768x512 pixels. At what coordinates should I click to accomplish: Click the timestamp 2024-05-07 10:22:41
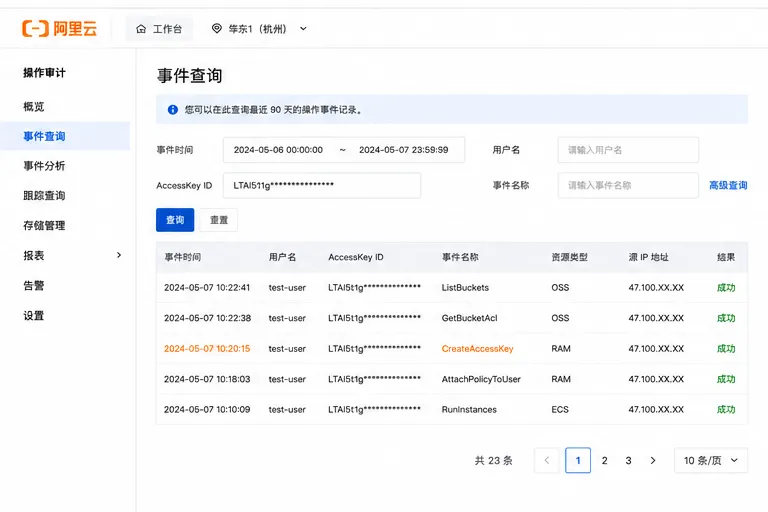207,288
